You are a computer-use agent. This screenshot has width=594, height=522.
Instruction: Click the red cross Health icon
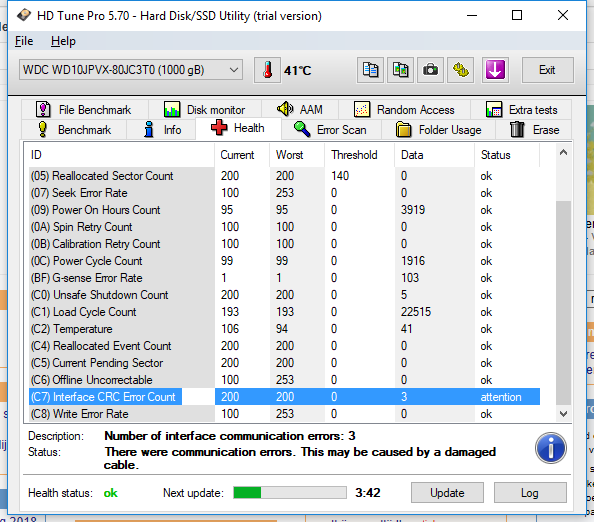point(219,128)
